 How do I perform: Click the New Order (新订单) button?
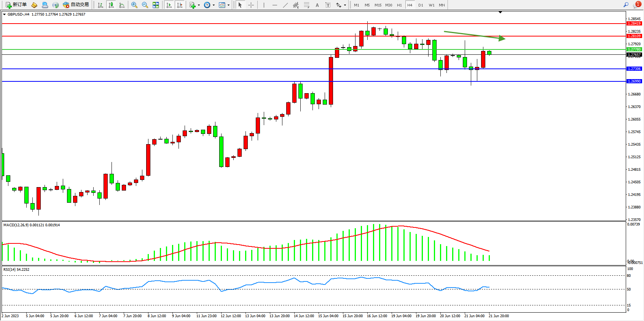pos(16,5)
